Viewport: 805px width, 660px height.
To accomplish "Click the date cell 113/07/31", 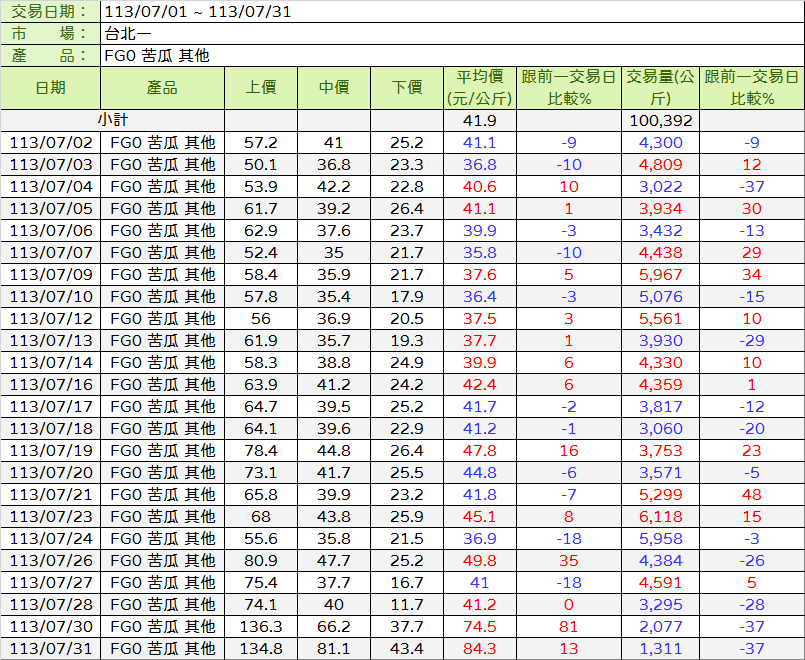I will pyautogui.click(x=51, y=648).
